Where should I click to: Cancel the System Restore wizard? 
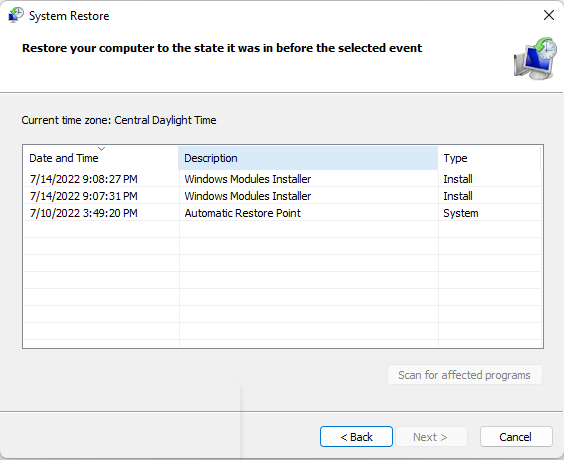click(516, 437)
